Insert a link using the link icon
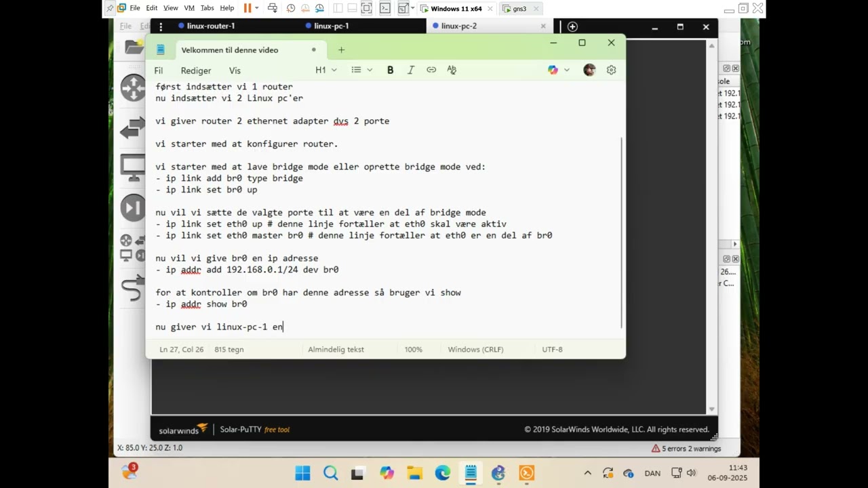This screenshot has width=868, height=488. [431, 70]
